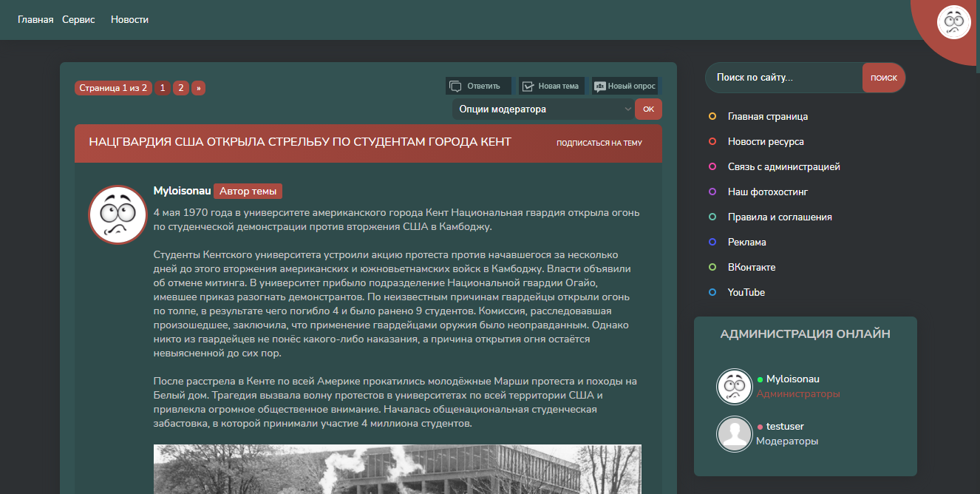Open the user avatar in the top corner

[x=954, y=22]
